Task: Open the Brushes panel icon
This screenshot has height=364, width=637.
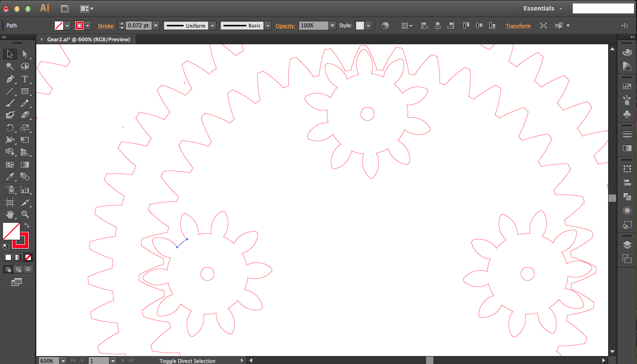Action: pos(627,100)
